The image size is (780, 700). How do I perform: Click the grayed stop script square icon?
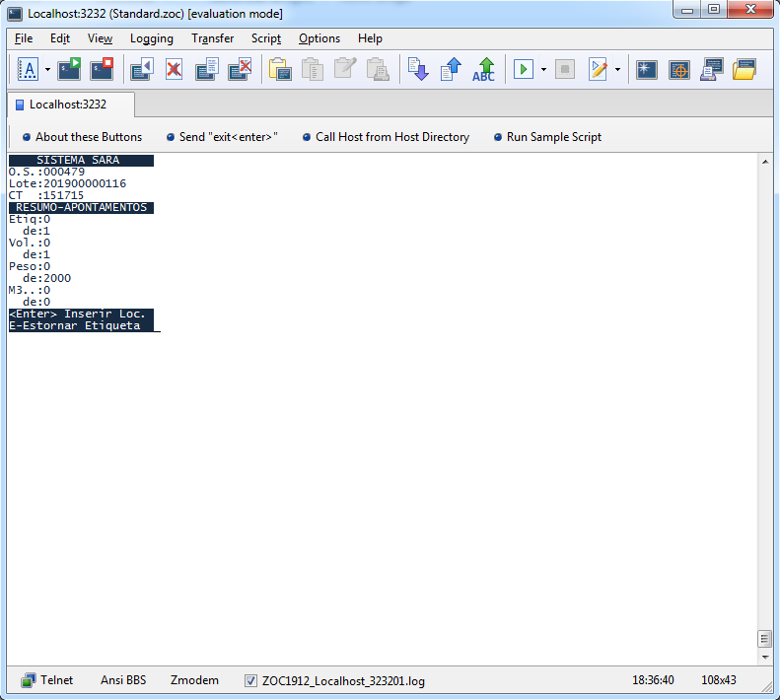(565, 69)
